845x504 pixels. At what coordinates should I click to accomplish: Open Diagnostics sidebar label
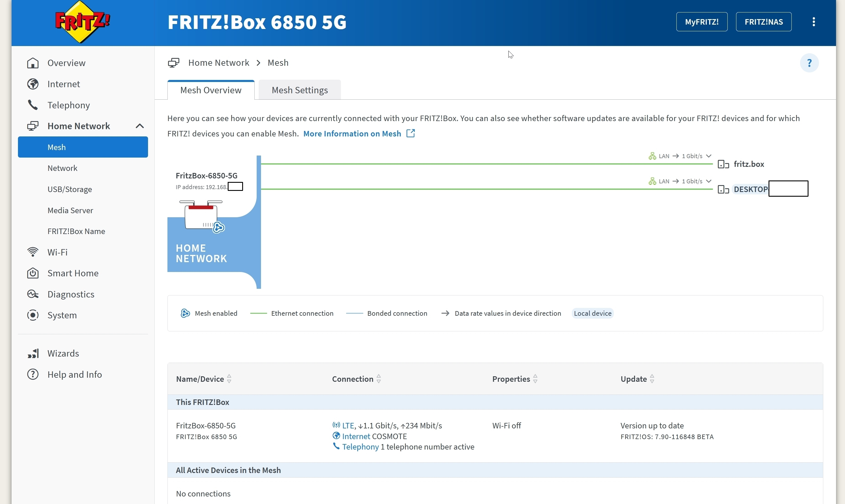coord(71,294)
